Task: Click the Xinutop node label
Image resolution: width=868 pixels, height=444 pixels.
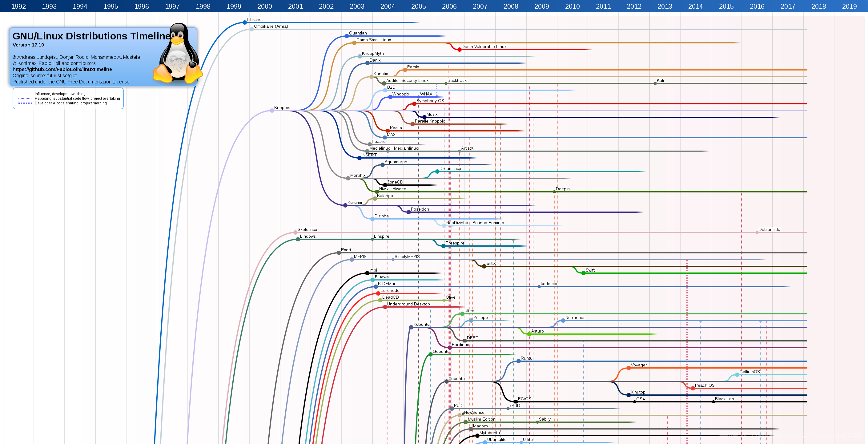Action: coord(638,392)
